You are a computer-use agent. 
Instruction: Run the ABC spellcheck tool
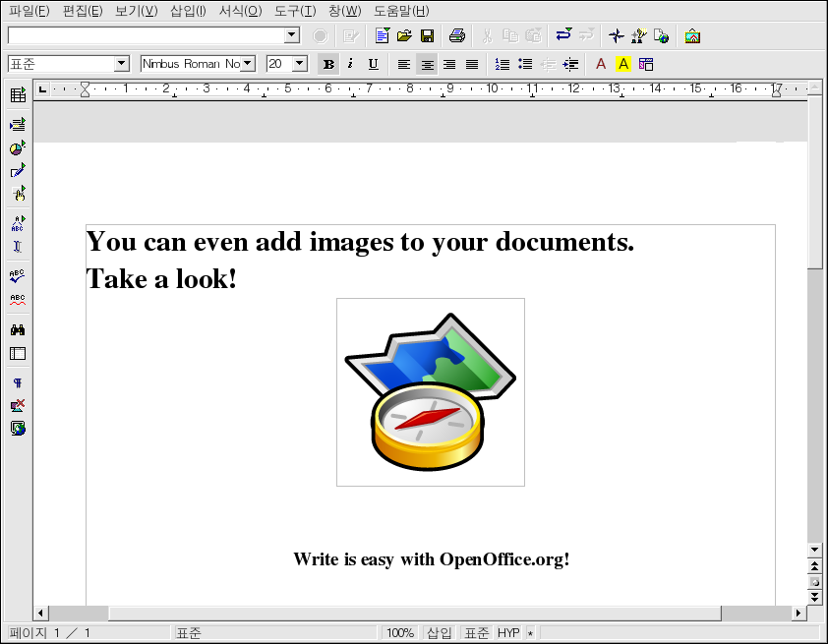tap(18, 276)
